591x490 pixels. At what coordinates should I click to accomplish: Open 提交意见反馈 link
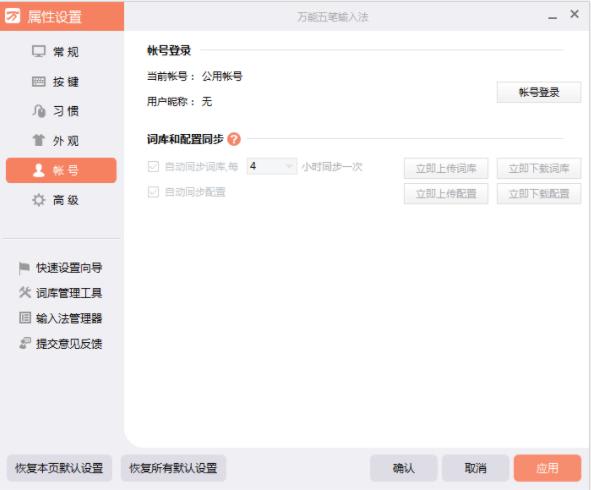click(69, 343)
